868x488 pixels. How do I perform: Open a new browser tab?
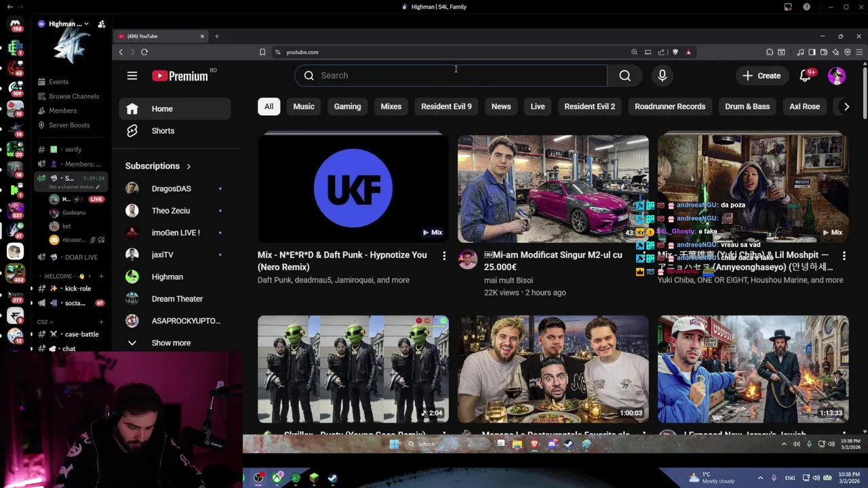tap(217, 36)
